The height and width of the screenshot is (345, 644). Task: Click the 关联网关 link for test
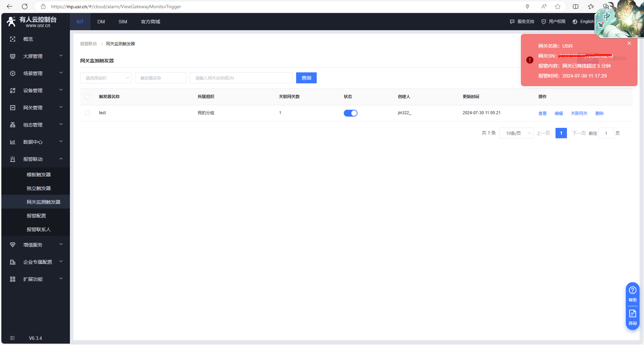tap(579, 114)
